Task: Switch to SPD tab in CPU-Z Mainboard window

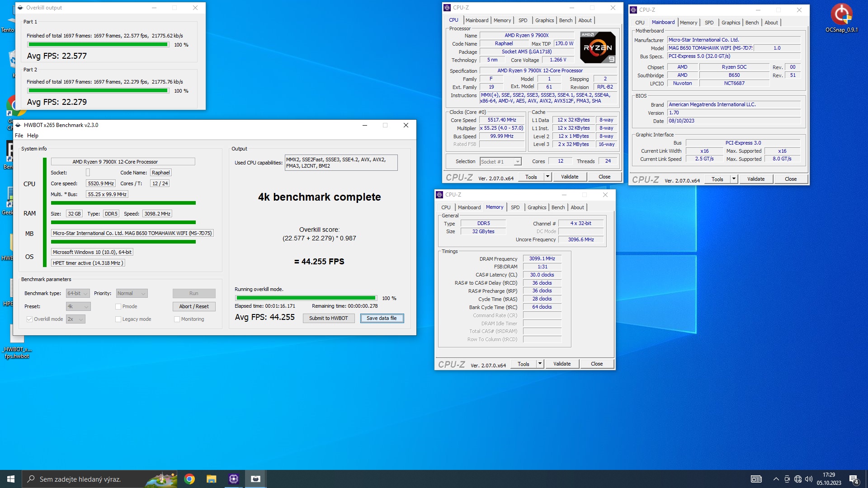Action: [x=709, y=23]
